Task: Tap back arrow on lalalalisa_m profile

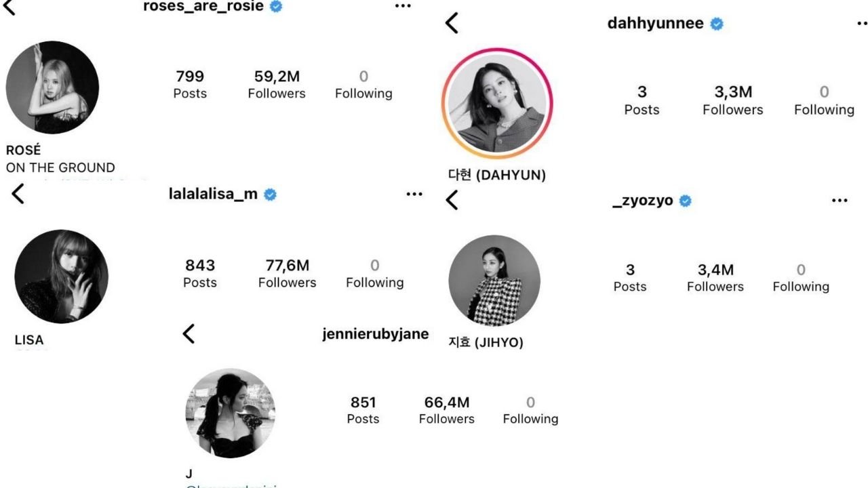Action: click(18, 194)
